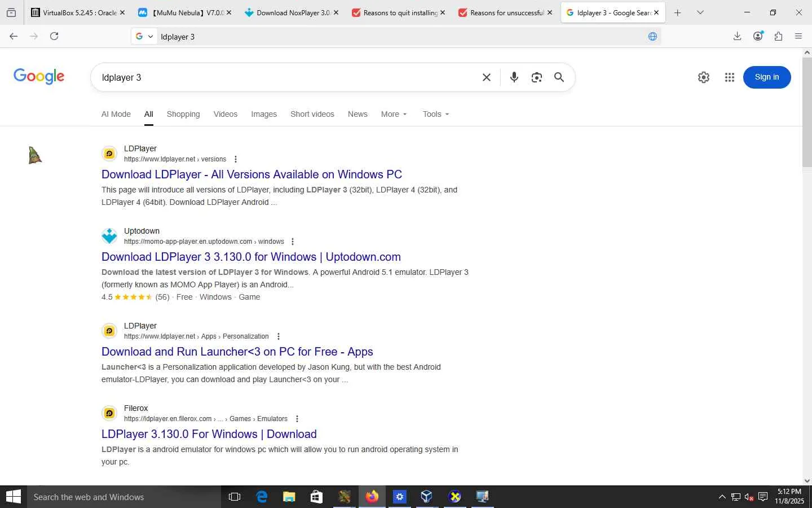Open options for the Filerox result
The height and width of the screenshot is (508, 812).
(x=297, y=419)
